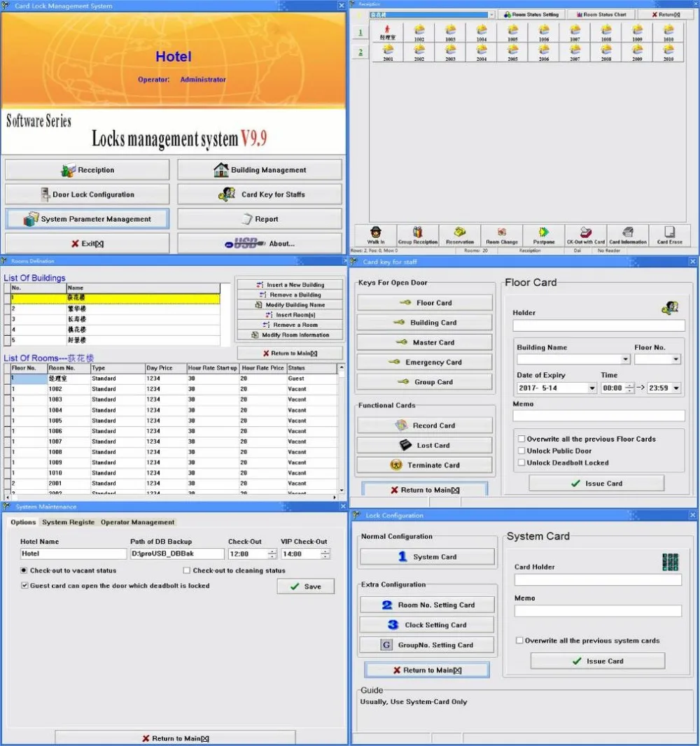
Task: Select the Card Erase icon
Action: (x=669, y=234)
